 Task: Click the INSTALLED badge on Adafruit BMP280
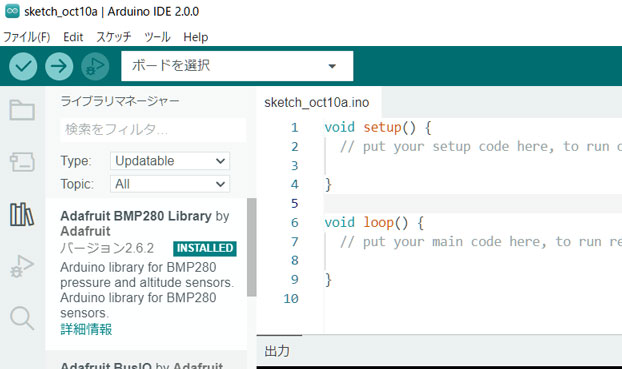[x=205, y=248]
